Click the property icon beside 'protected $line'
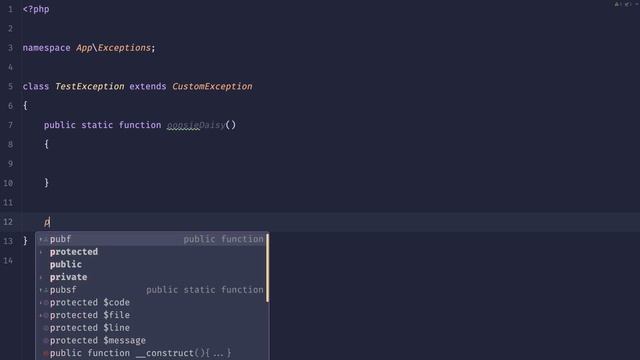 click(46, 328)
